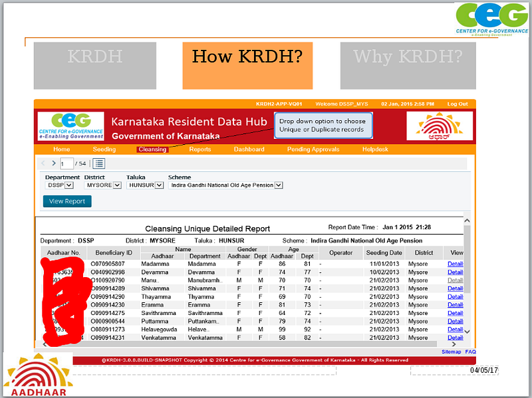Open the Helpdesk menu
Viewport: 532px width, 398px height.
pyautogui.click(x=375, y=149)
